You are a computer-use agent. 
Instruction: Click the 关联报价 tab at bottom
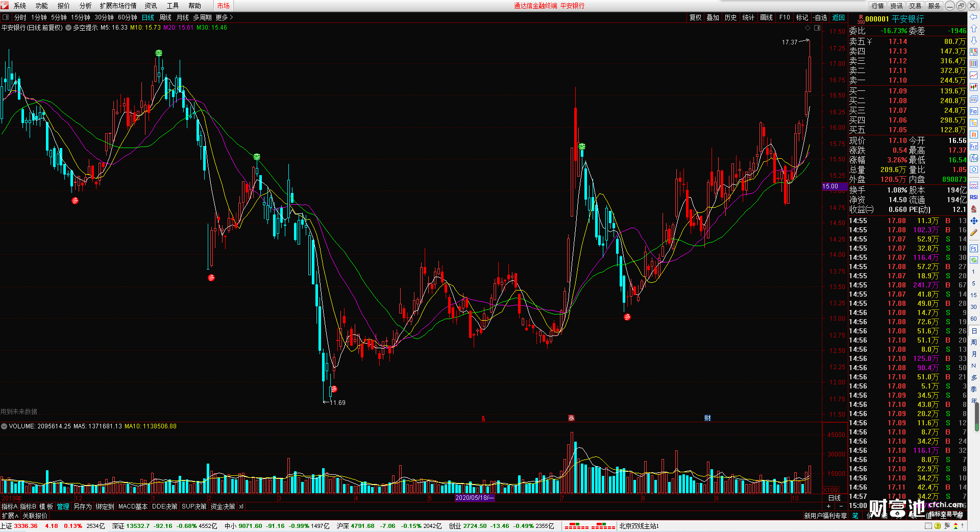point(35,516)
